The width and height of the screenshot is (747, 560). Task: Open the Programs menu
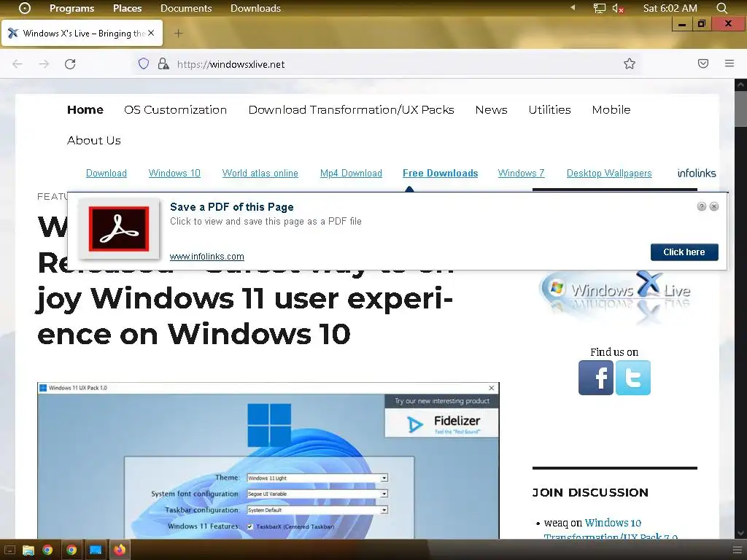(x=72, y=8)
